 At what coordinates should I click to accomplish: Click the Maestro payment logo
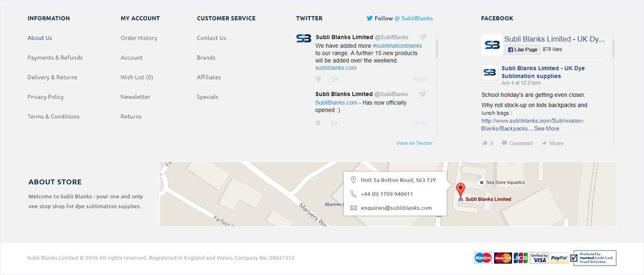point(483,258)
